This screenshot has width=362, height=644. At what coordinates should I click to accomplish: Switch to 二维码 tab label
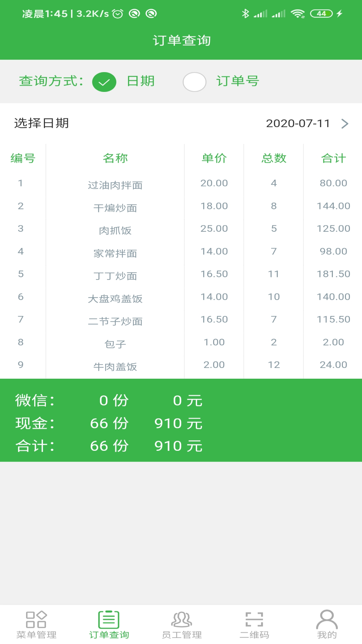click(254, 635)
